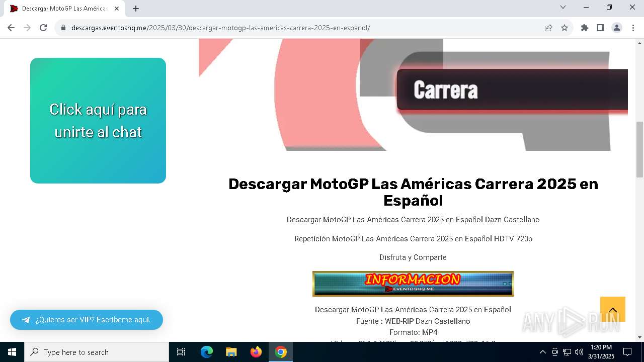Reload the current page

(43, 28)
